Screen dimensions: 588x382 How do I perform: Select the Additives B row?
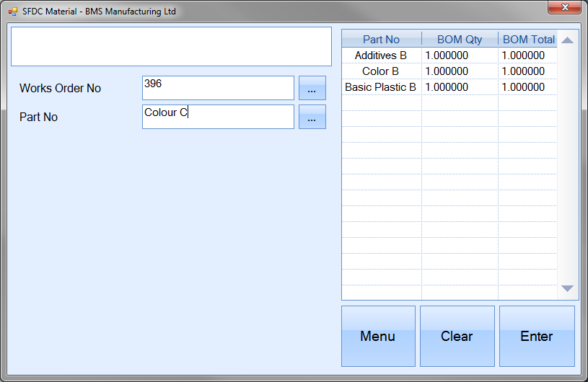pos(381,55)
